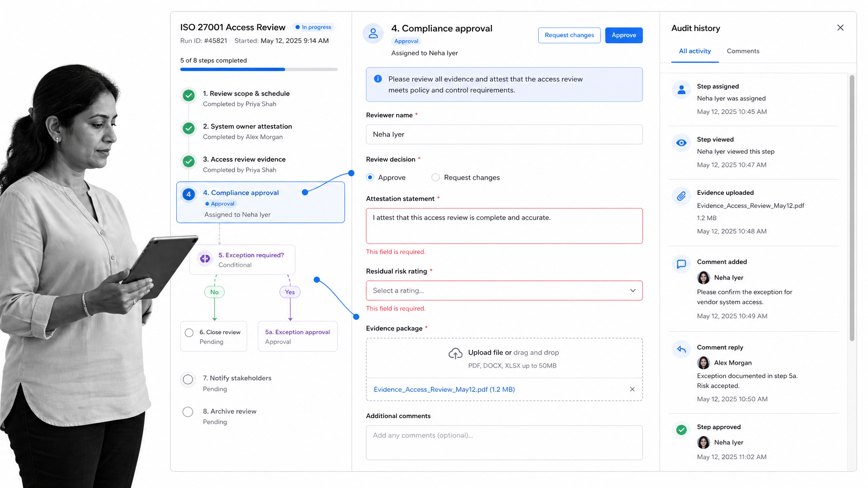Screen dimensions: 868x488
Task: Click Neha Iyer's avatar in Comment added entry
Action: [x=704, y=278]
